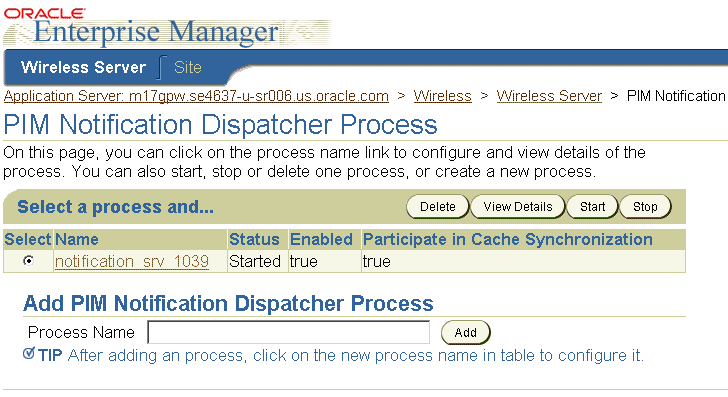
Task: Click the Status column header
Action: click(x=254, y=240)
